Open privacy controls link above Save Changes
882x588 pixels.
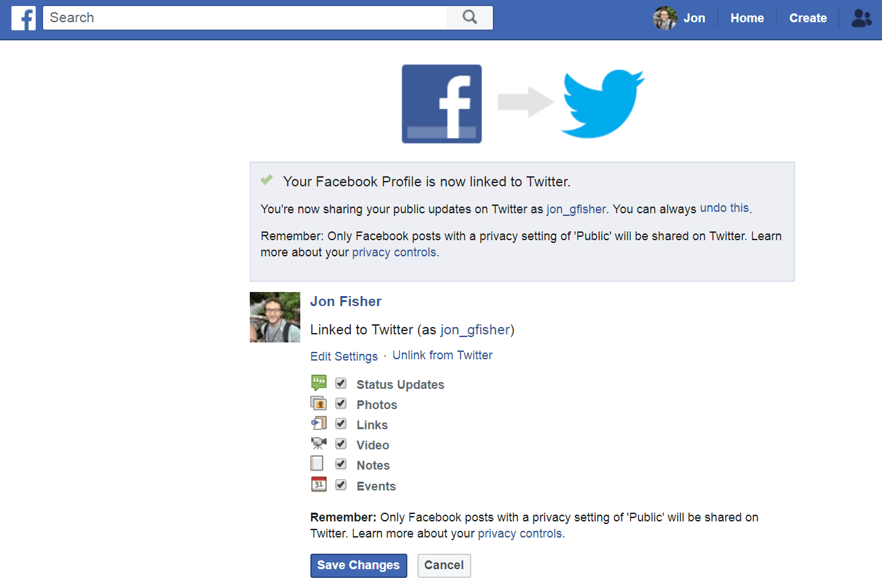tap(520, 534)
